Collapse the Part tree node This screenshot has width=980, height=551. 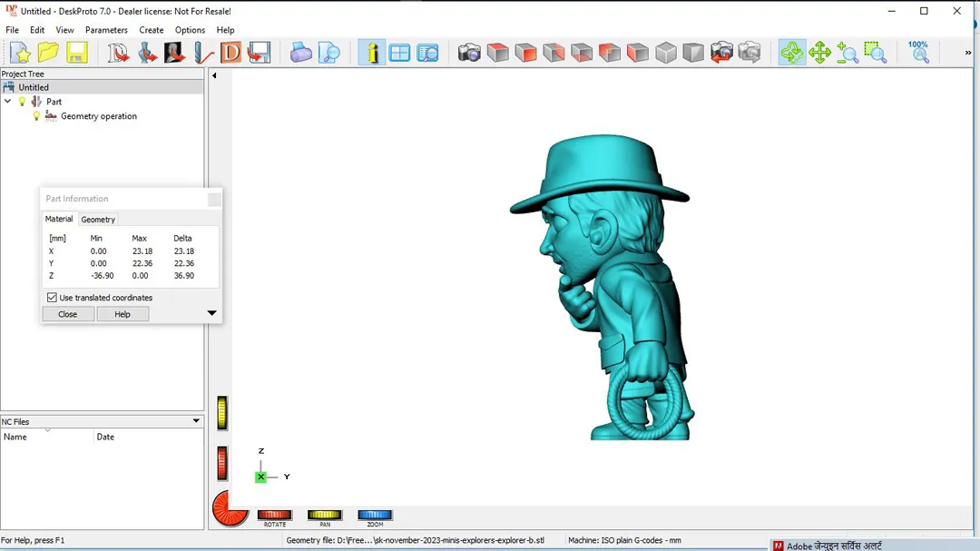click(7, 102)
